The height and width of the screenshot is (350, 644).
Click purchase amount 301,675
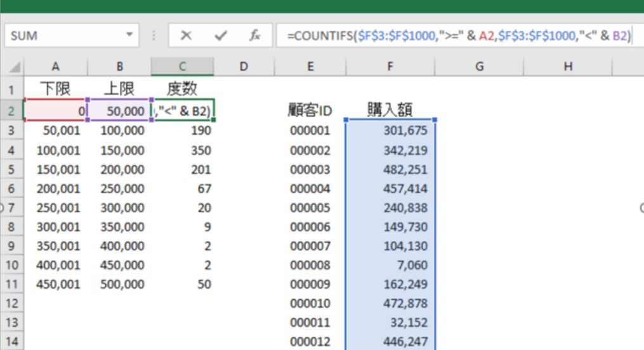390,131
